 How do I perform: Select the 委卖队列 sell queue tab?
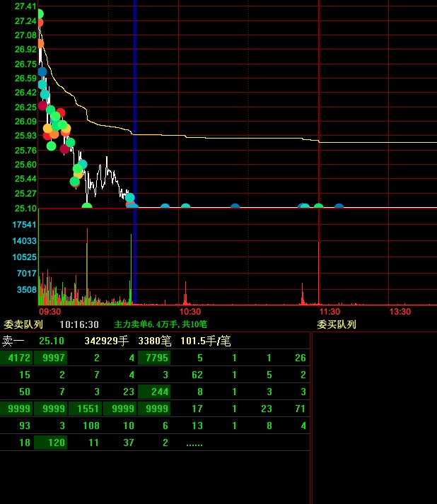(x=23, y=324)
